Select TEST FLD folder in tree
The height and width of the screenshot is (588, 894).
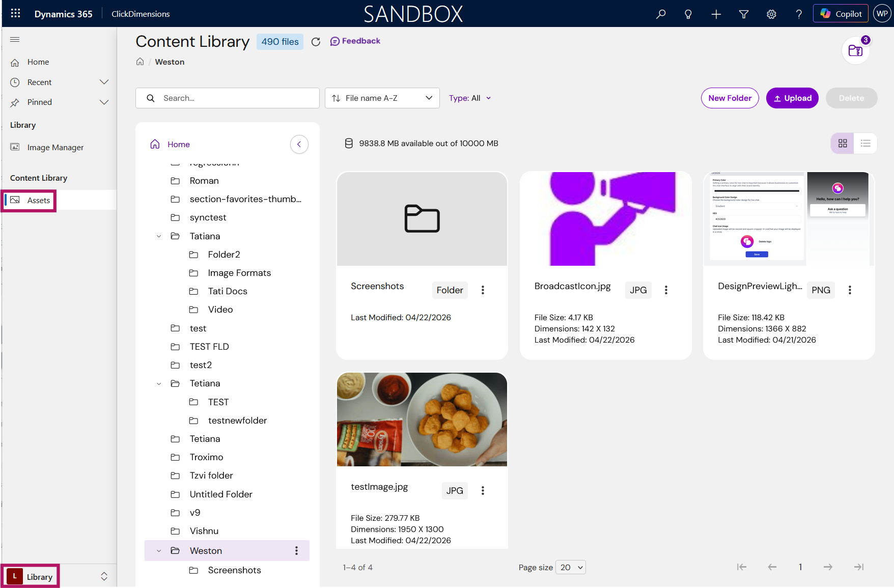[x=209, y=347]
